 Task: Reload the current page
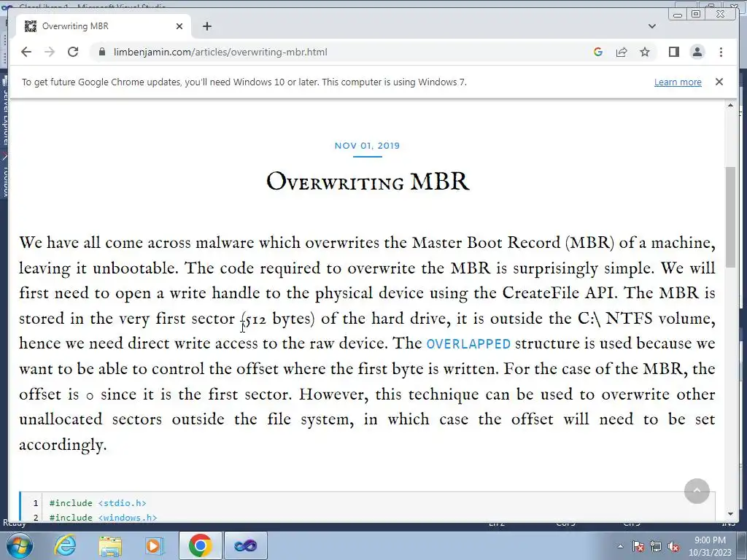[73, 52]
